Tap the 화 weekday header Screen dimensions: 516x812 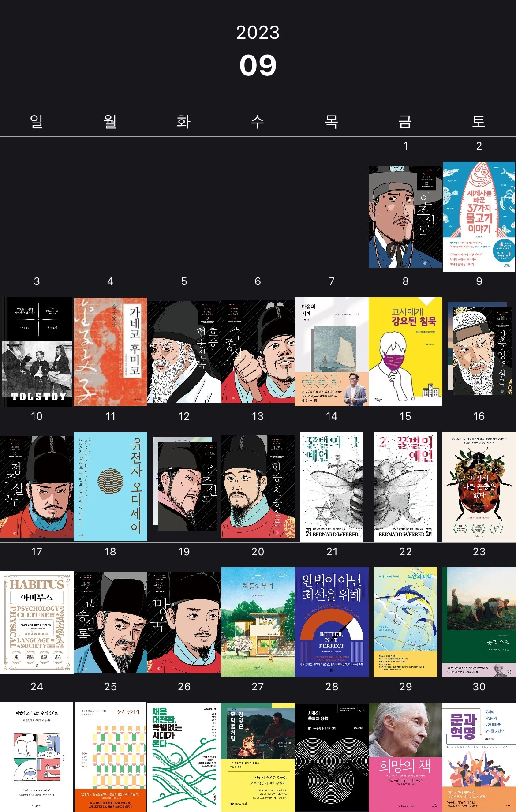tap(184, 121)
